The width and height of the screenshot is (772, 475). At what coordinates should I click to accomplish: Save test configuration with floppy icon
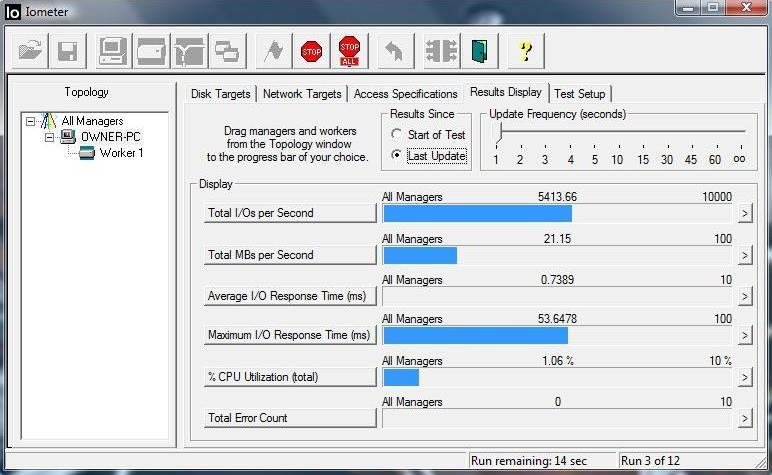[68, 51]
